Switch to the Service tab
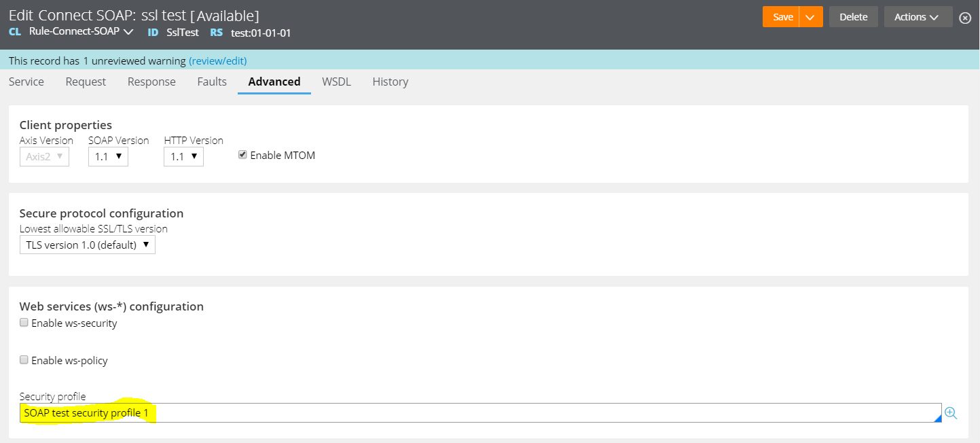The width and height of the screenshot is (980, 443). (x=26, y=82)
